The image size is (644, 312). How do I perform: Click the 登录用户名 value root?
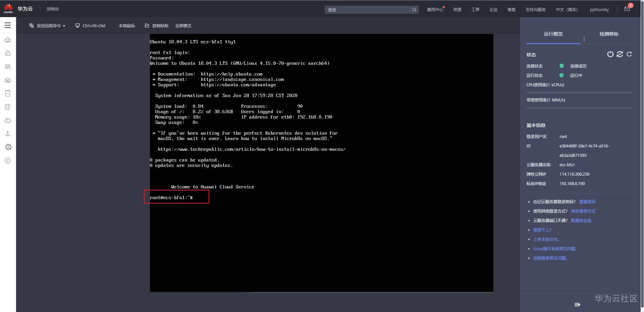coord(563,137)
